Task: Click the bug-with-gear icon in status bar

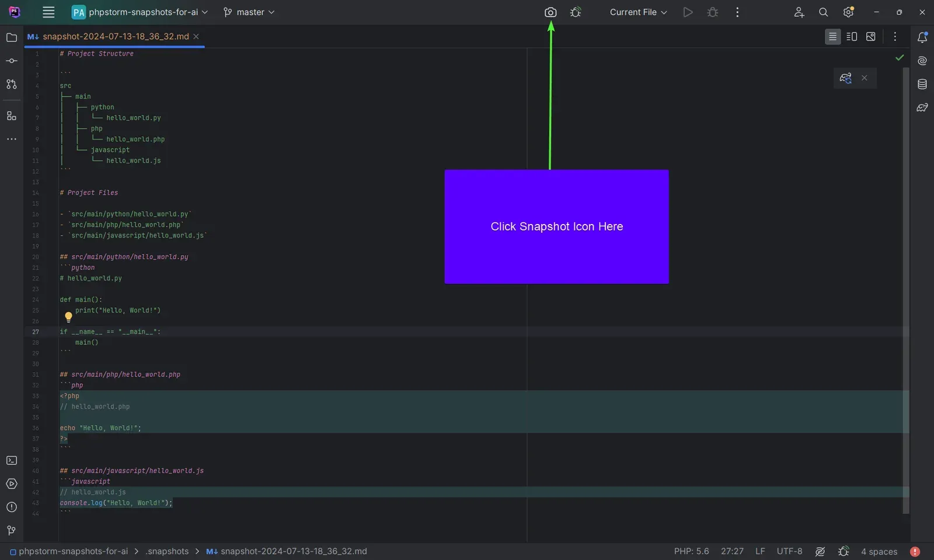Action: tap(844, 552)
